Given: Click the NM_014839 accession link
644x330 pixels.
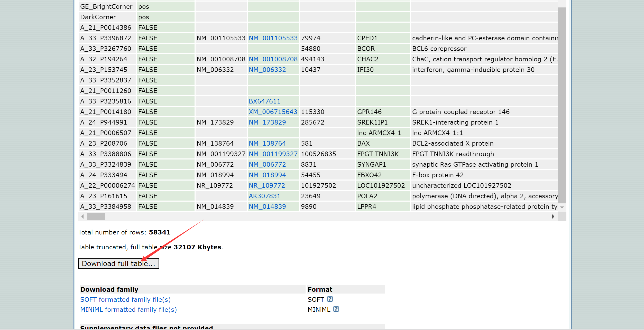Looking at the screenshot, I should point(267,207).
